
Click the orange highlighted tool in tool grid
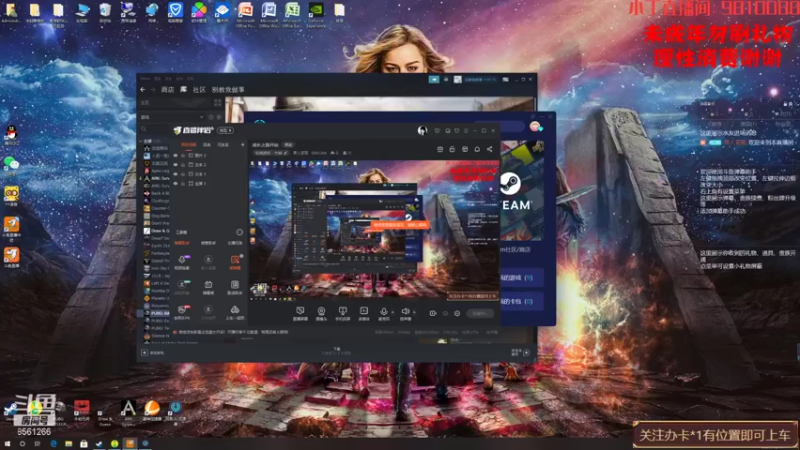tap(235, 262)
